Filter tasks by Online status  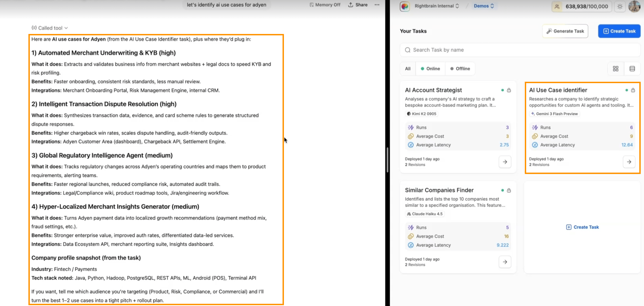(430, 68)
